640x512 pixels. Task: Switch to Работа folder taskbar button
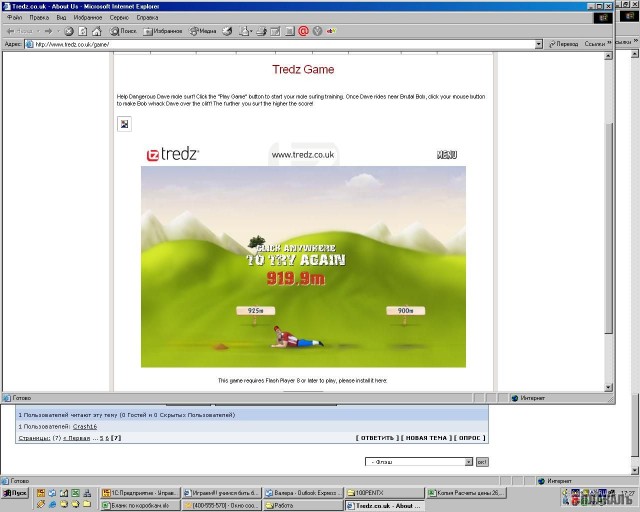click(304, 505)
